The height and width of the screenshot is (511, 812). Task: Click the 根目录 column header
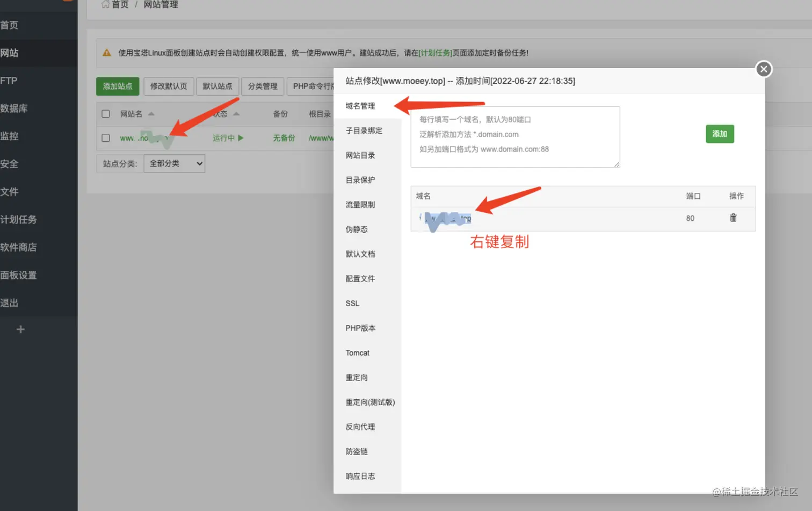[320, 114]
